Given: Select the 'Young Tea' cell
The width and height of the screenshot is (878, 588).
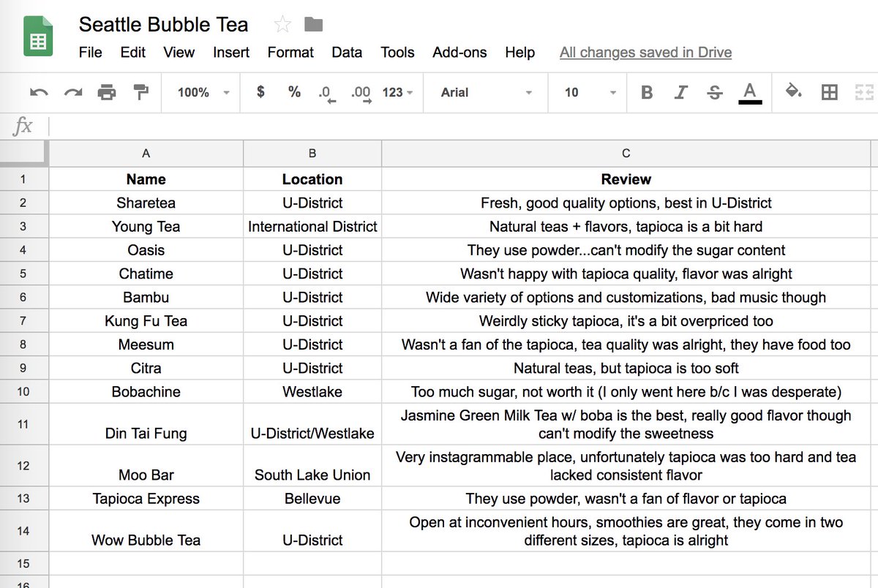Looking at the screenshot, I should click(146, 227).
